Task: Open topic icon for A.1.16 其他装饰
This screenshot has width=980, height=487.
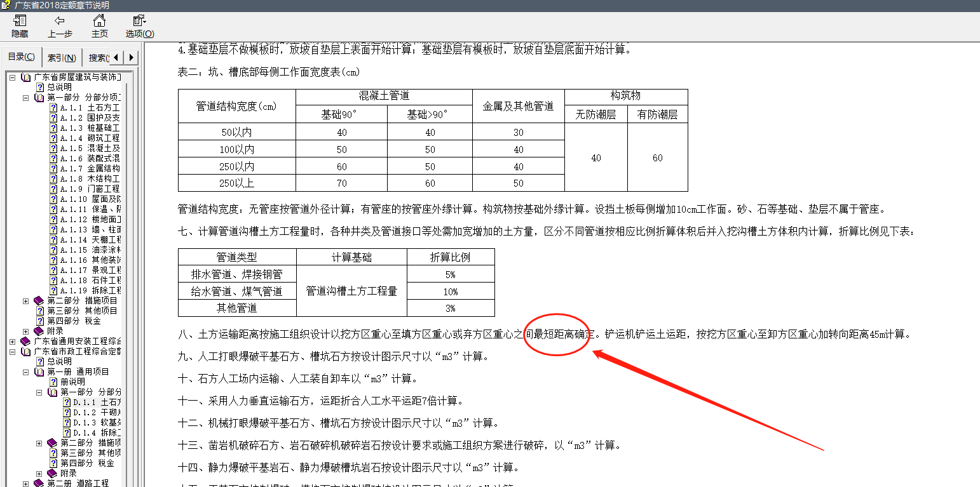Action: tap(53, 260)
